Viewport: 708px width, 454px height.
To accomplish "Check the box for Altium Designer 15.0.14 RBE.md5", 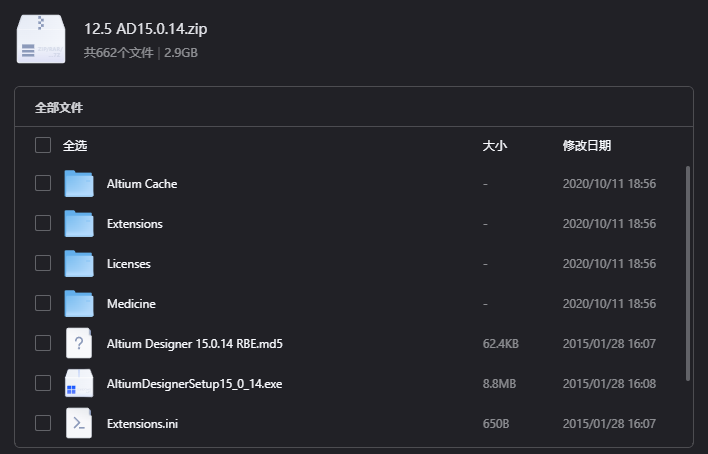I will click(x=43, y=343).
